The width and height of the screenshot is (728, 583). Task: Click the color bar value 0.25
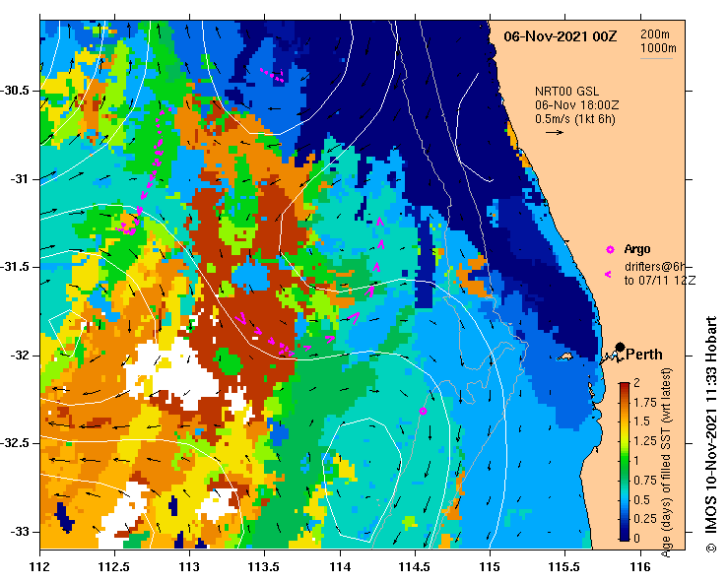[x=645, y=519]
